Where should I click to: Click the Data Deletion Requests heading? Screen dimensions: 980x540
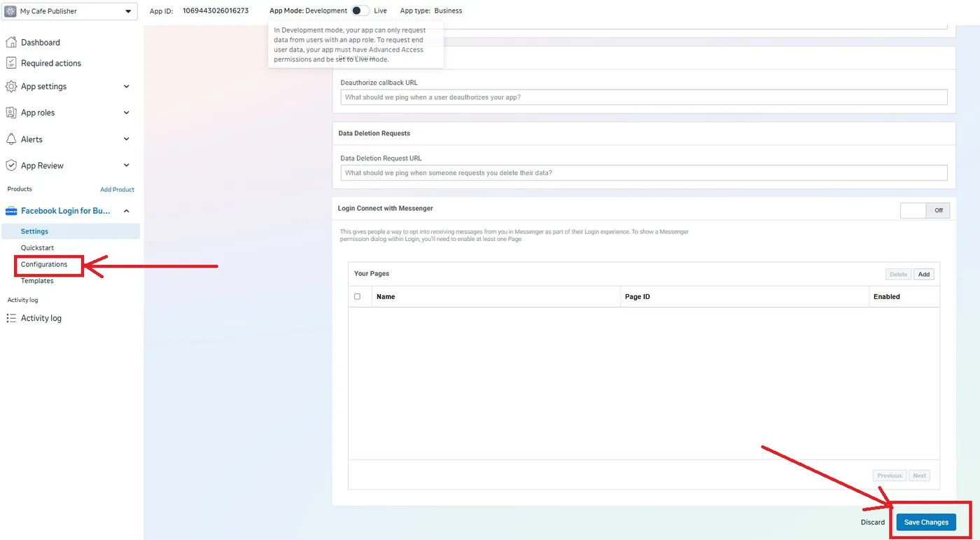point(374,133)
